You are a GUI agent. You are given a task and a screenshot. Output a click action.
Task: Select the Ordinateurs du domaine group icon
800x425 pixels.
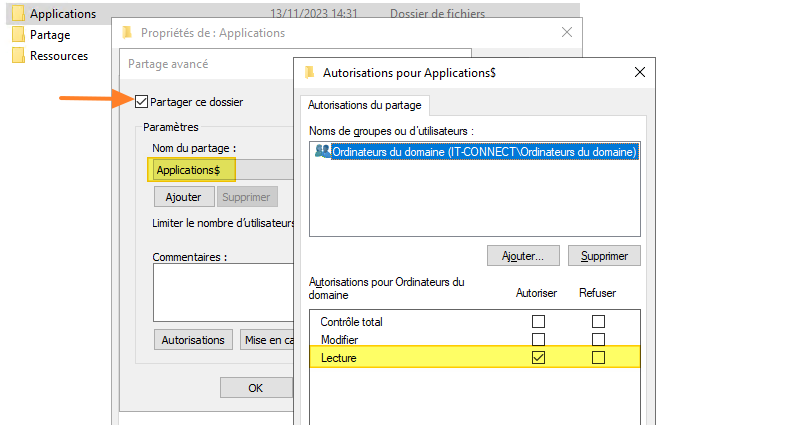321,152
